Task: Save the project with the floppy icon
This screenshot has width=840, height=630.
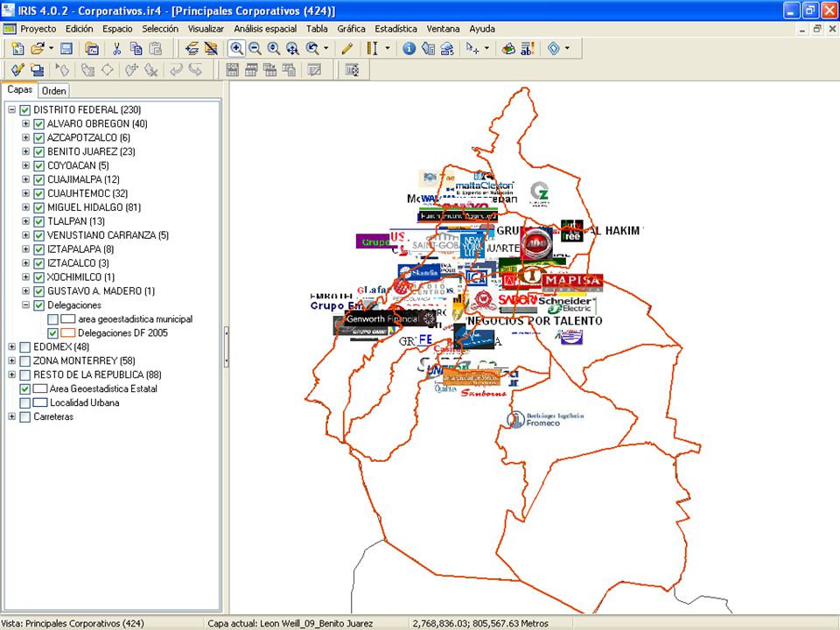Action: click(66, 49)
